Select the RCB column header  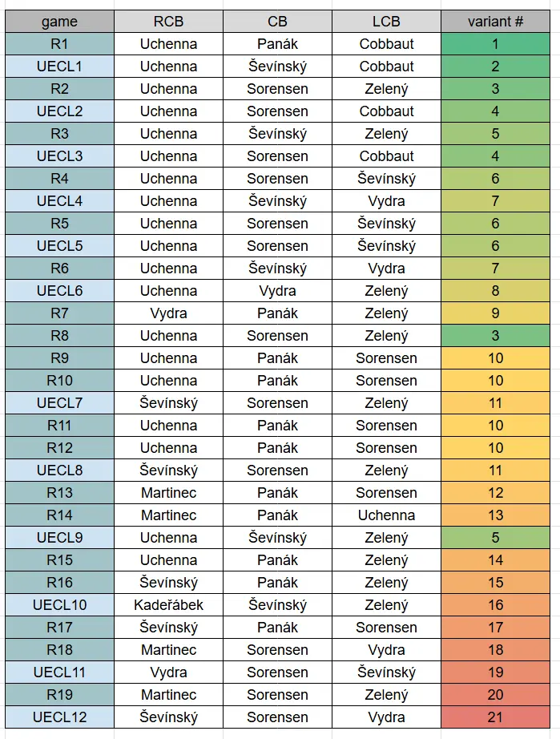pos(168,22)
